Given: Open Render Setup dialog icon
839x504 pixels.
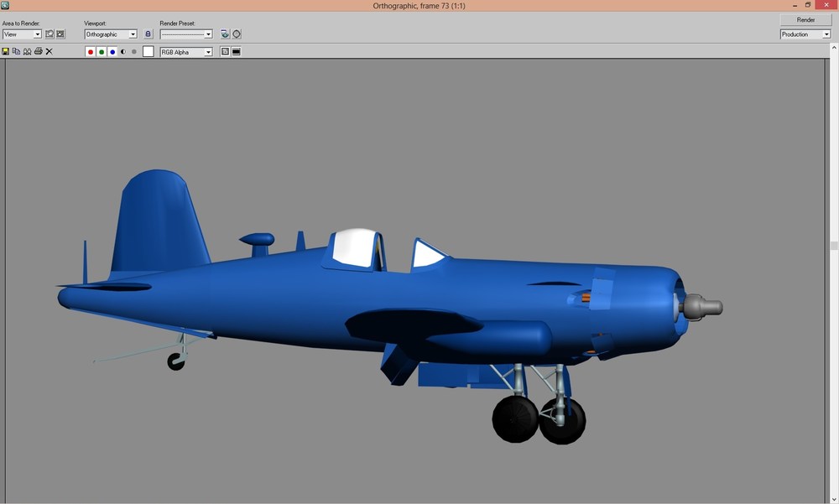Looking at the screenshot, I should point(225,34).
